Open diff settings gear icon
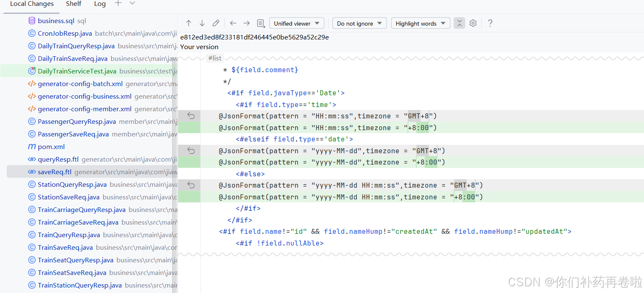644x293 pixels. click(473, 23)
